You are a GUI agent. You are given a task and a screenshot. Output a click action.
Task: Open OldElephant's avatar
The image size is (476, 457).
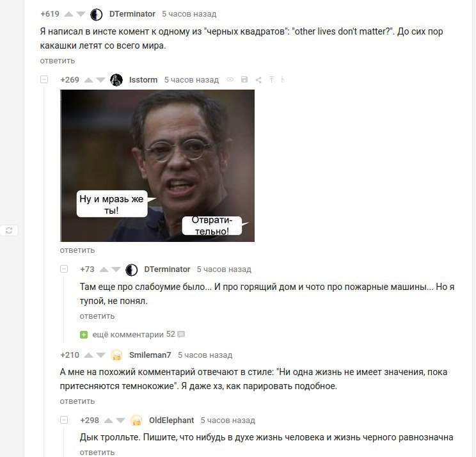(x=136, y=421)
